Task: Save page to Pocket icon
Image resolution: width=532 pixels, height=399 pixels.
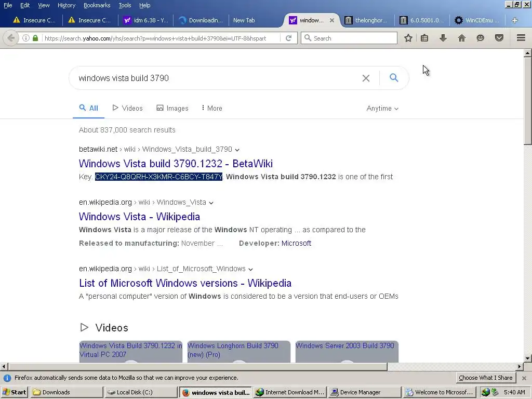Action: 499,38
